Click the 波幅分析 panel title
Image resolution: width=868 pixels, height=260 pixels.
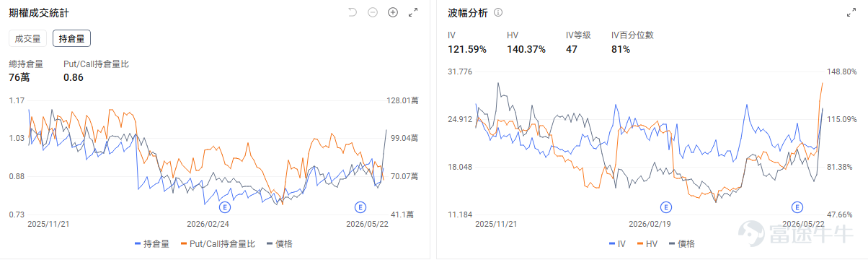(x=467, y=13)
